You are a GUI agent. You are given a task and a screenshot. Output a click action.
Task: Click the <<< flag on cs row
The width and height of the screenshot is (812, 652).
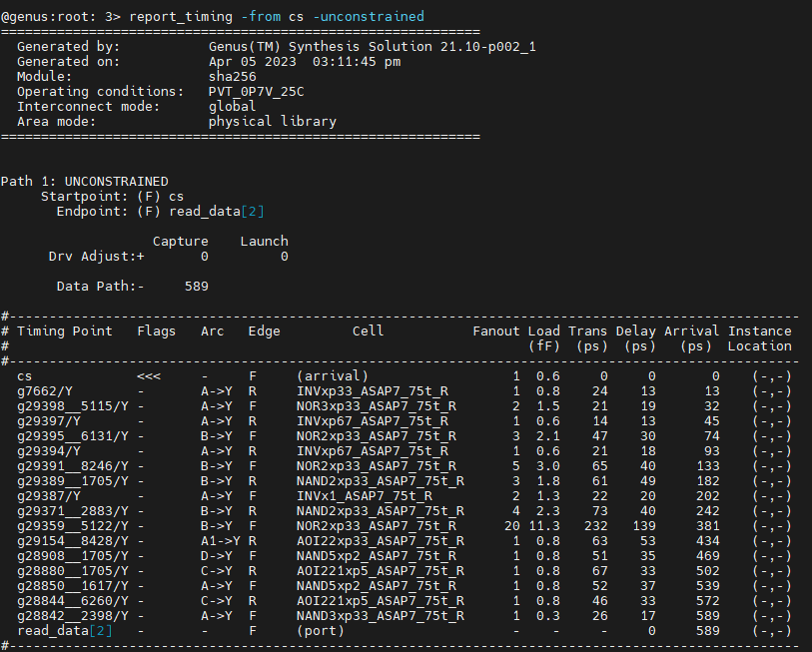pos(149,376)
